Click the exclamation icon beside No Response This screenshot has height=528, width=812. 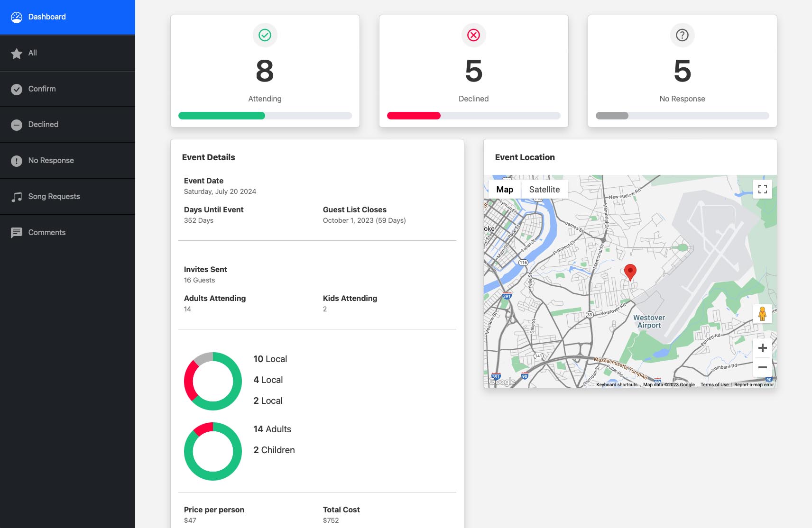17,161
